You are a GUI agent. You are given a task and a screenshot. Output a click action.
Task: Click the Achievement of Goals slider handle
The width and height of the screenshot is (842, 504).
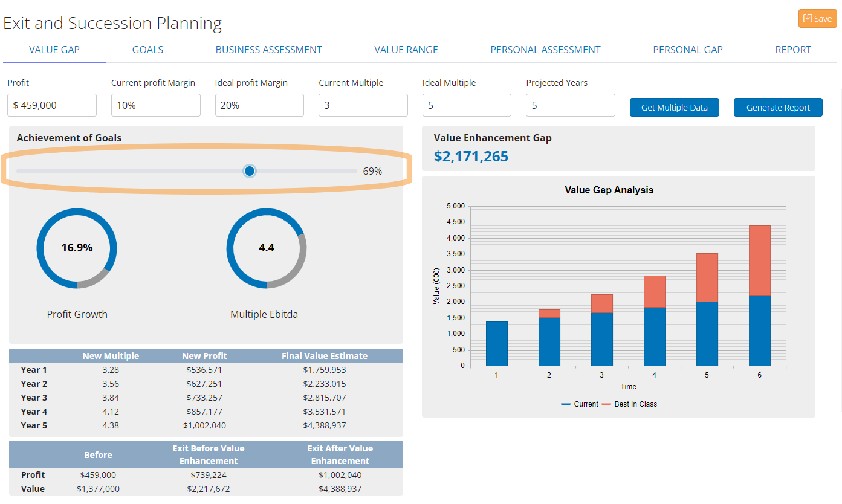tap(250, 171)
